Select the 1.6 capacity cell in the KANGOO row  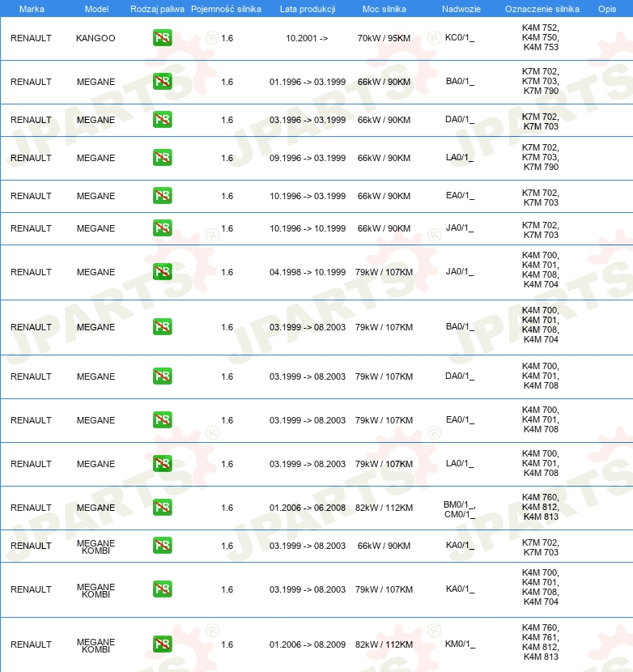point(227,38)
